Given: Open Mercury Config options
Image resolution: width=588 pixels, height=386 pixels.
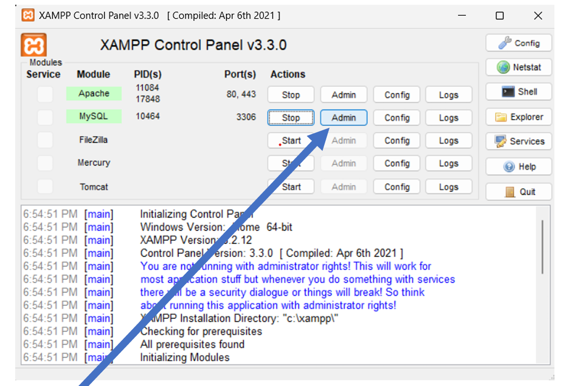Looking at the screenshot, I should point(397,164).
